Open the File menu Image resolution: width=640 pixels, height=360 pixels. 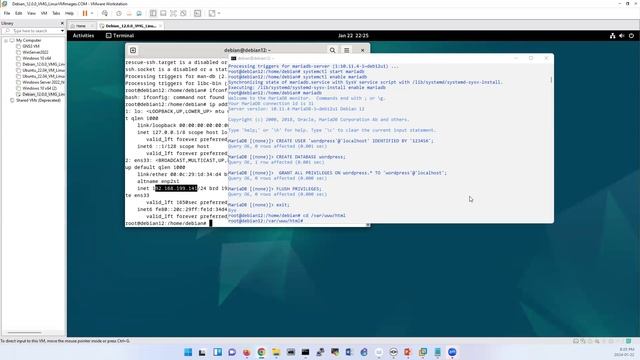point(7,13)
